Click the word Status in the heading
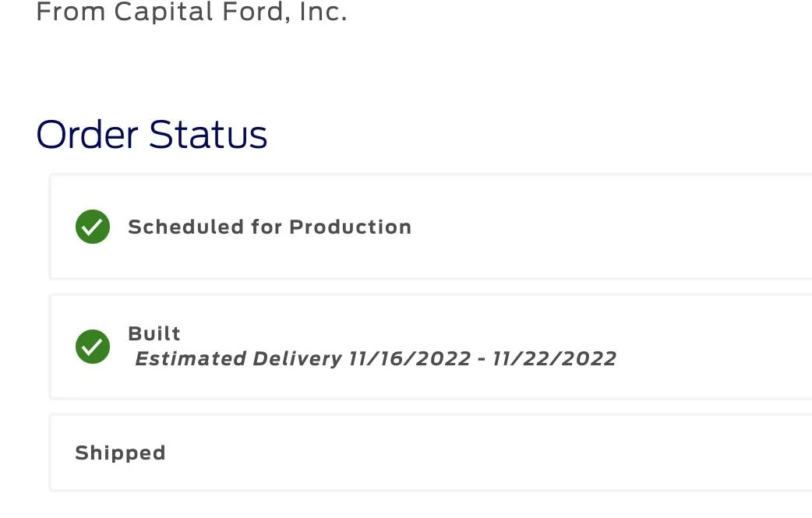812x518 pixels. [x=208, y=135]
